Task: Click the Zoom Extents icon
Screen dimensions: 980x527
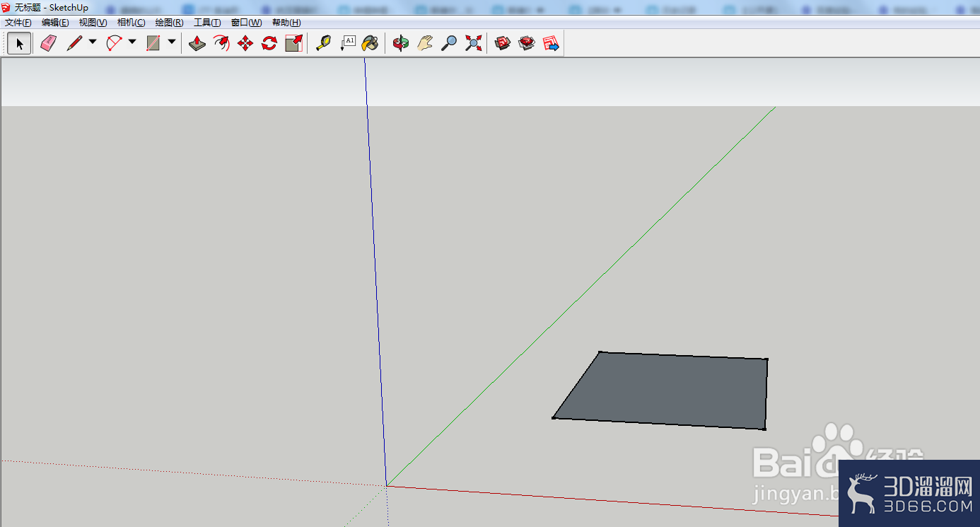Action: (x=473, y=44)
